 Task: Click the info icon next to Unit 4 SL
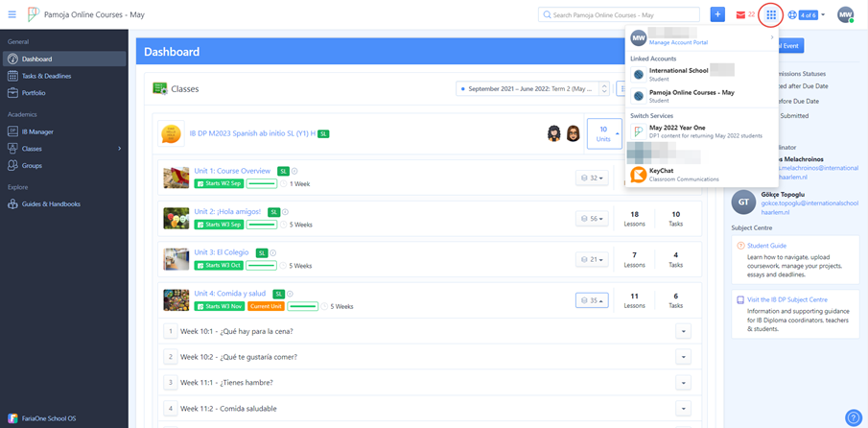[x=290, y=294]
